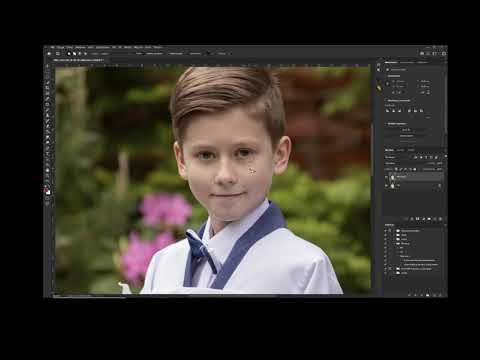The width and height of the screenshot is (480, 360).
Task: Select the Eraser tool
Action: (48, 126)
